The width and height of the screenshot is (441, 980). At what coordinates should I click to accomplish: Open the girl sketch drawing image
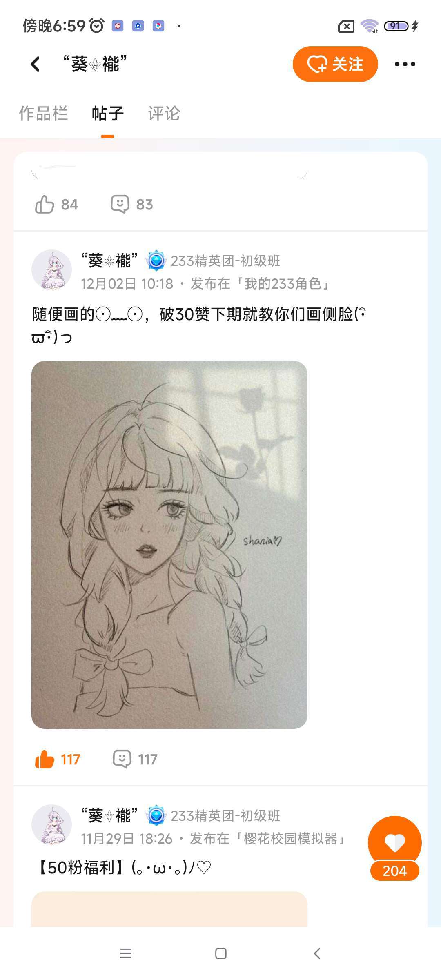click(x=169, y=545)
